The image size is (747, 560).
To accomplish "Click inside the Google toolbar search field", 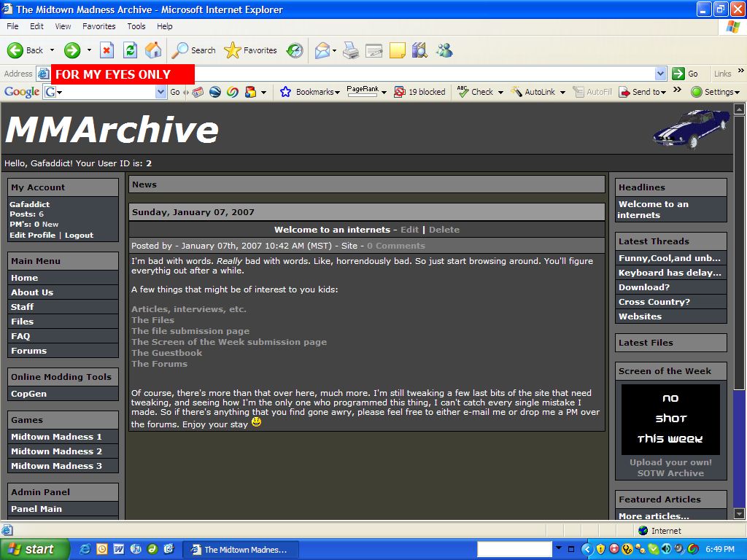I will tap(109, 92).
